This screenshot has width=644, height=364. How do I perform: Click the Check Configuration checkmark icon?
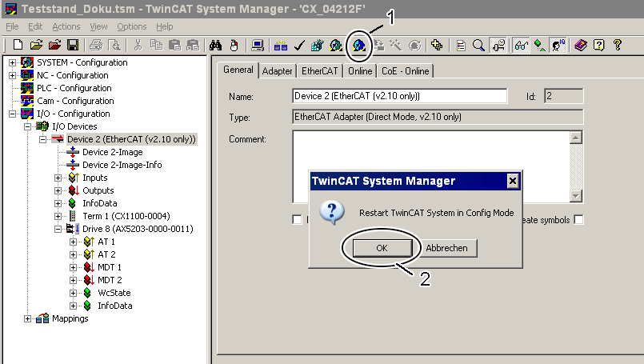click(x=299, y=45)
